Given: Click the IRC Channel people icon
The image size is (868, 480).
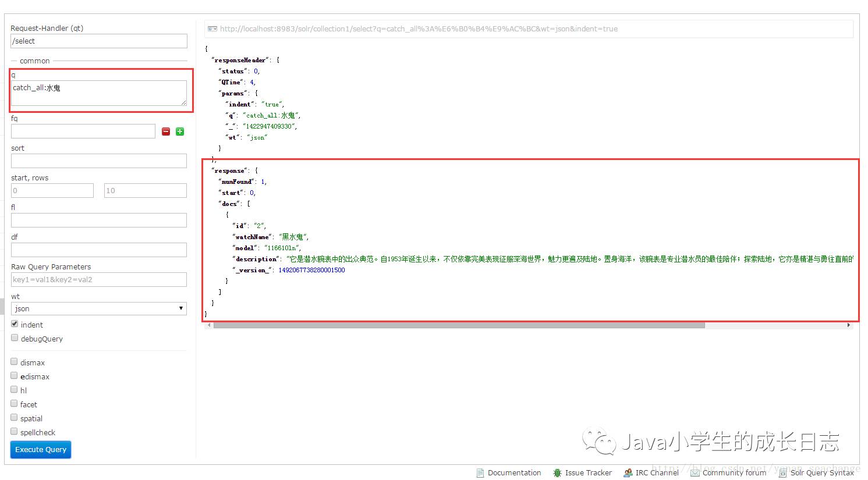Looking at the screenshot, I should click(628, 472).
